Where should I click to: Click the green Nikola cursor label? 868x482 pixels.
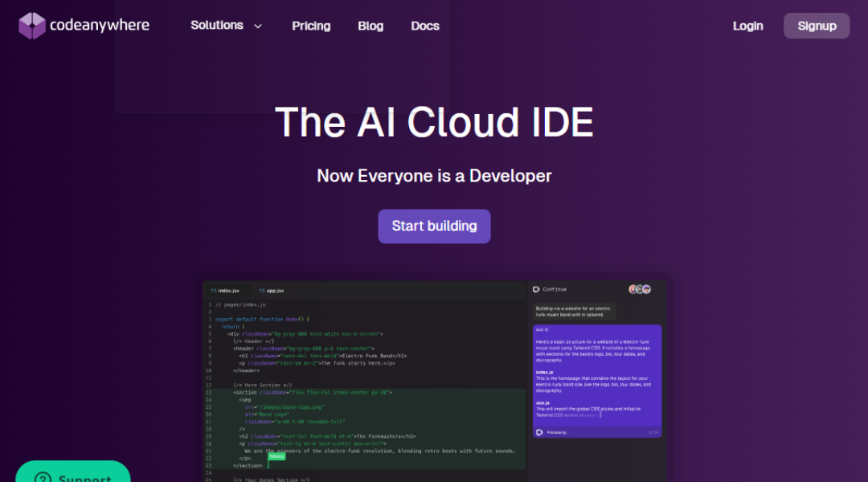[x=276, y=456]
